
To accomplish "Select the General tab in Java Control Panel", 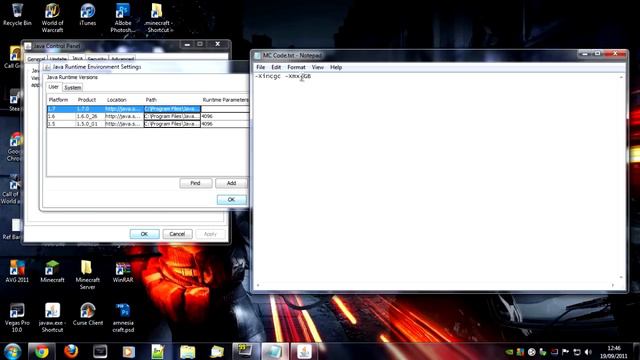I will click(x=36, y=59).
